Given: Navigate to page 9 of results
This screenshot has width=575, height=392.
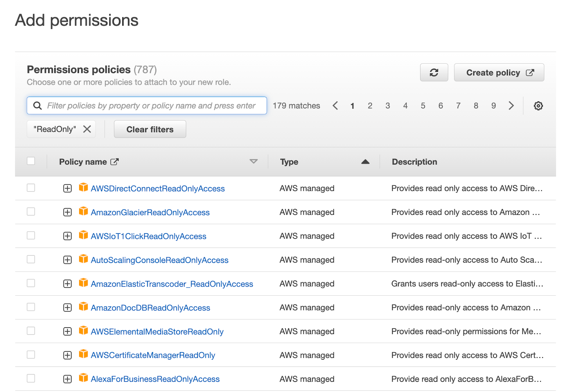Looking at the screenshot, I should click(493, 106).
